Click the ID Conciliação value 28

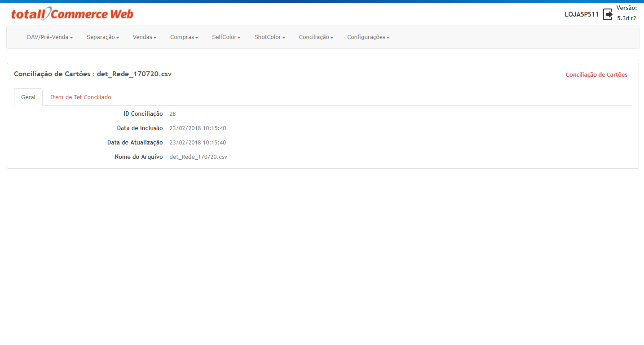(172, 114)
